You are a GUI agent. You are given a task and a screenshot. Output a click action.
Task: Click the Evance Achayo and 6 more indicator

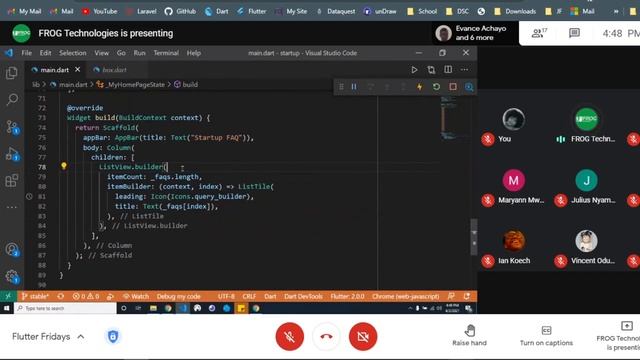click(475, 33)
